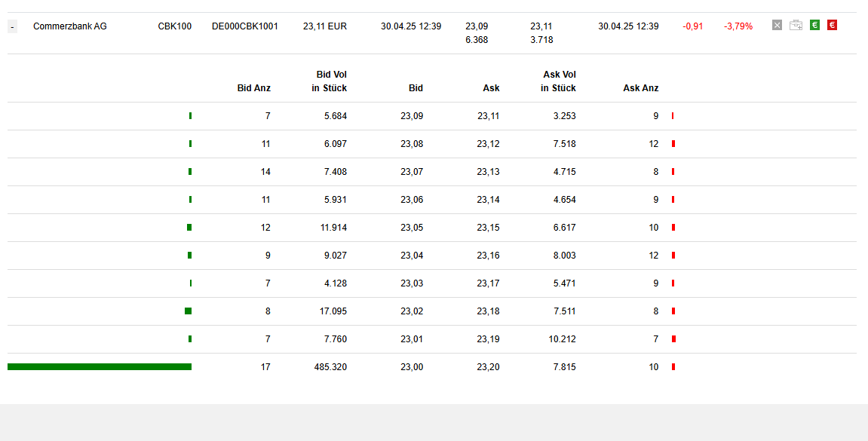Viewport: 868px width, 441px height.
Task: Click the red -3,79% change value
Action: [738, 26]
